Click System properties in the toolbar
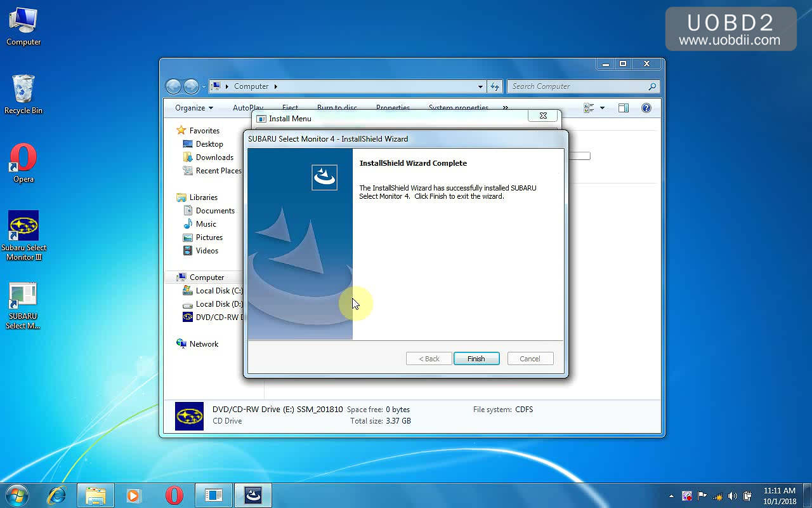 coord(458,108)
